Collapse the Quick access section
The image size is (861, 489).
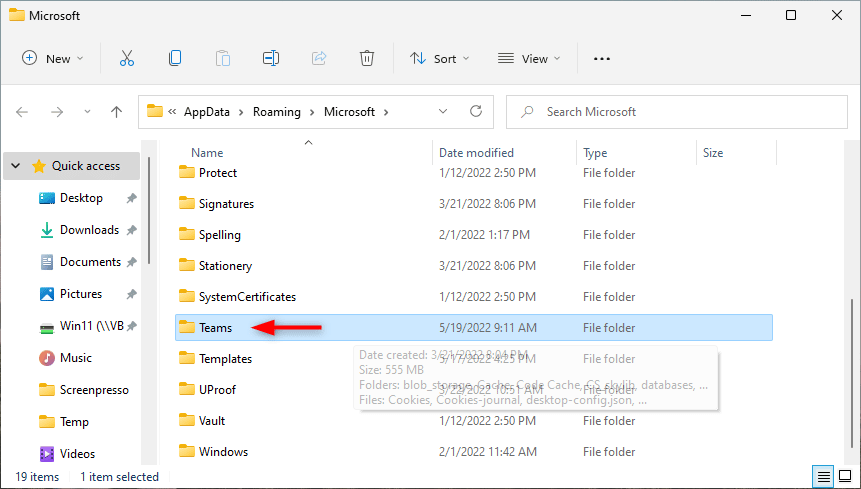pos(16,166)
